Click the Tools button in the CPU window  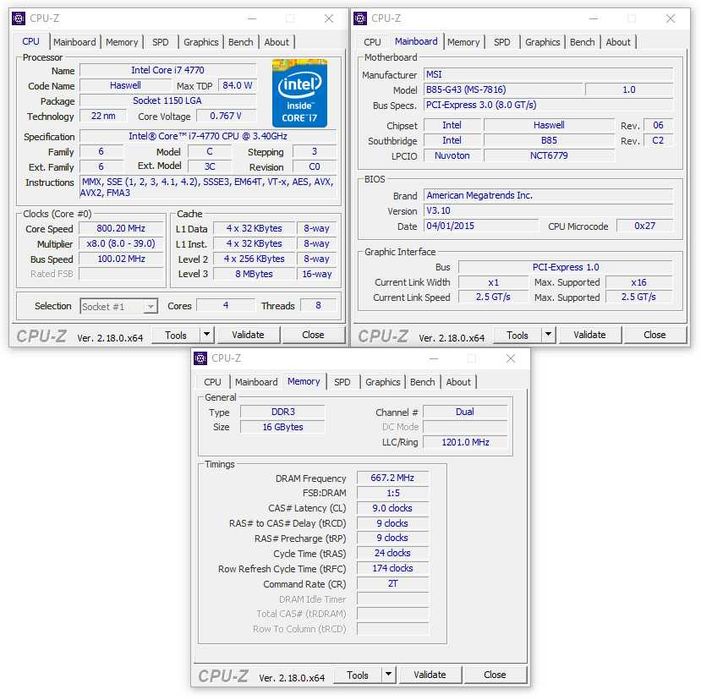176,335
